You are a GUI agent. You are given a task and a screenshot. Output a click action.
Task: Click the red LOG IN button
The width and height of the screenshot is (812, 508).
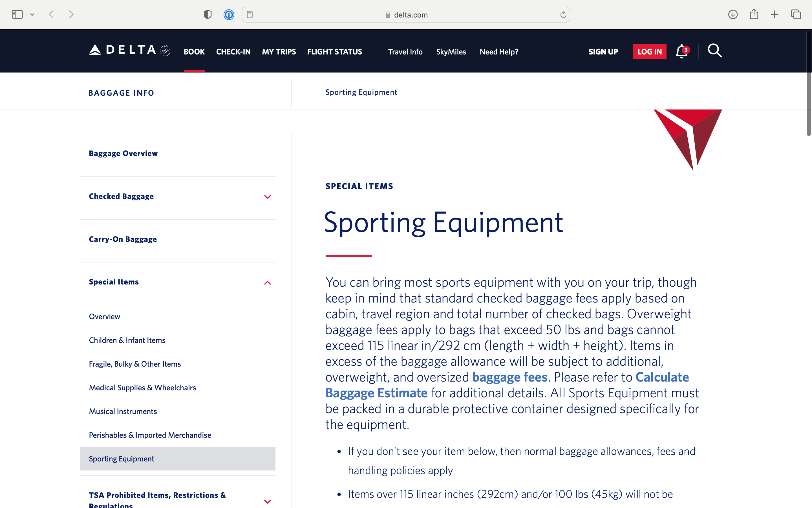pyautogui.click(x=650, y=52)
